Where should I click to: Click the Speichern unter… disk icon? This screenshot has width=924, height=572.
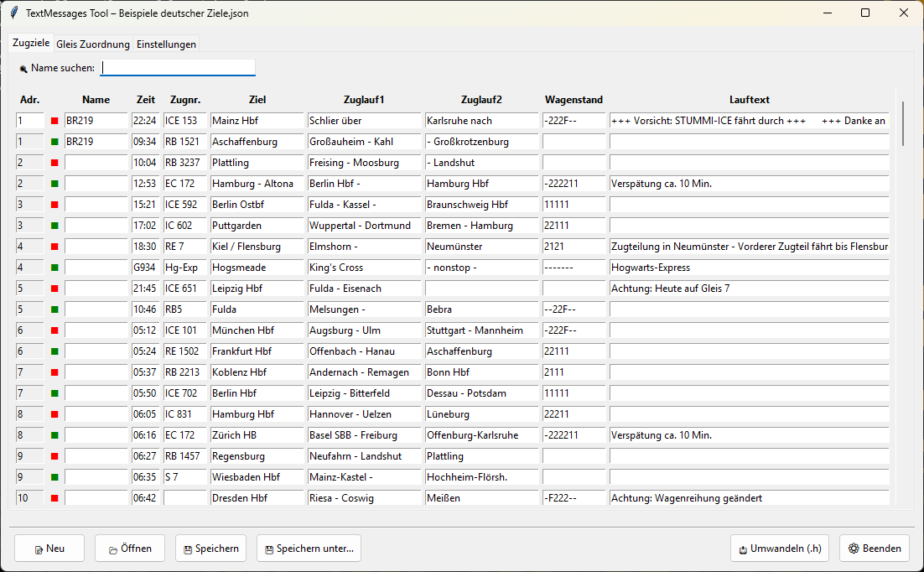[x=269, y=549]
